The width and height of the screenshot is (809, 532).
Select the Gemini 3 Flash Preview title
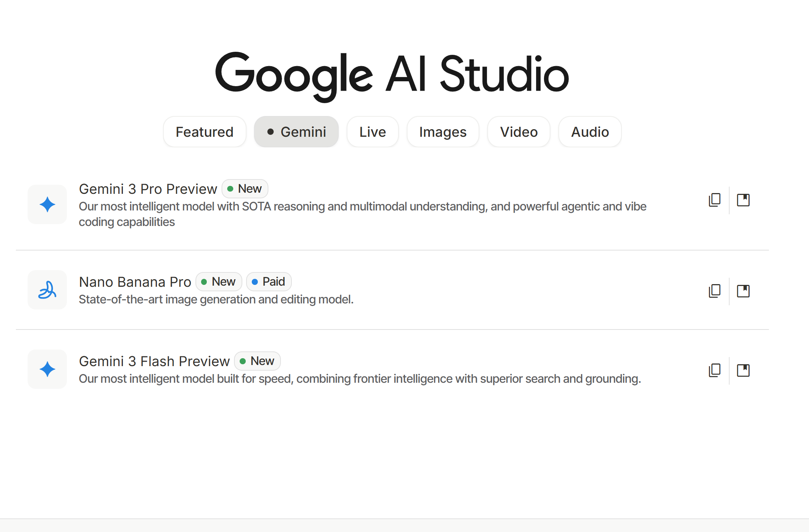click(154, 361)
